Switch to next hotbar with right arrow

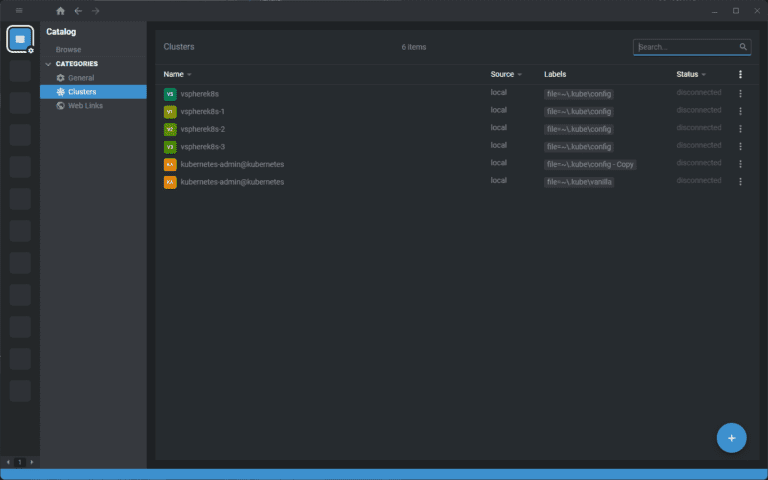pyautogui.click(x=32, y=462)
